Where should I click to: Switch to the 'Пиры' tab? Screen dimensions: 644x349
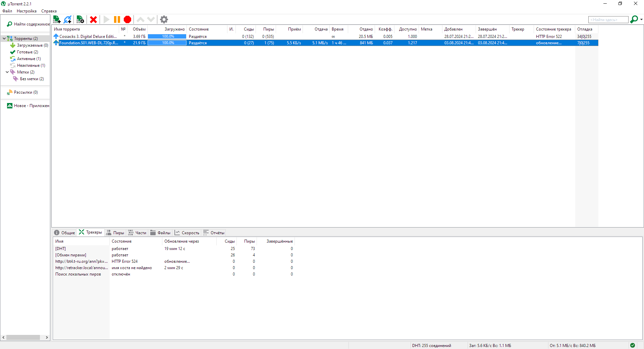tap(115, 233)
